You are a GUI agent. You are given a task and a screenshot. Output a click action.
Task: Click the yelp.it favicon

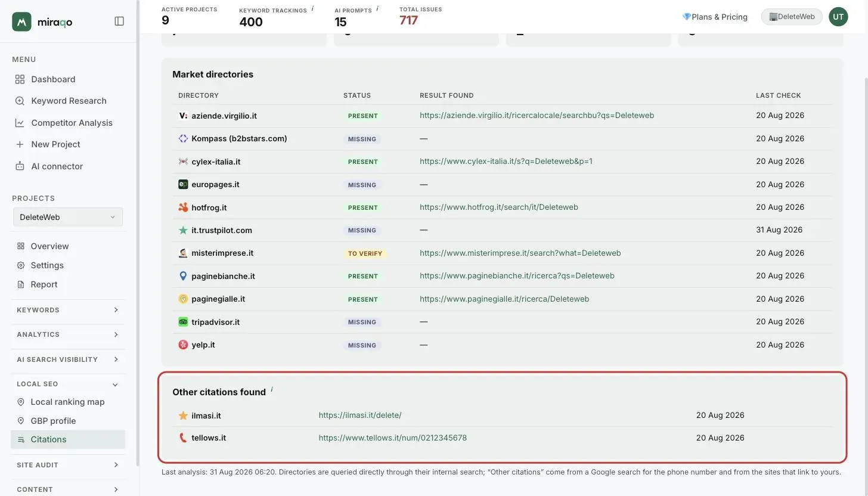(x=183, y=345)
